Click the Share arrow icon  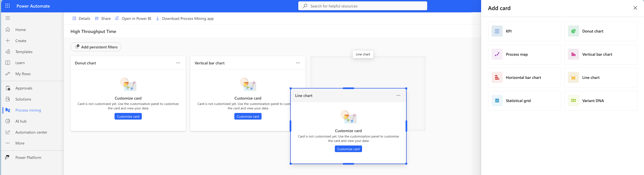tap(97, 18)
